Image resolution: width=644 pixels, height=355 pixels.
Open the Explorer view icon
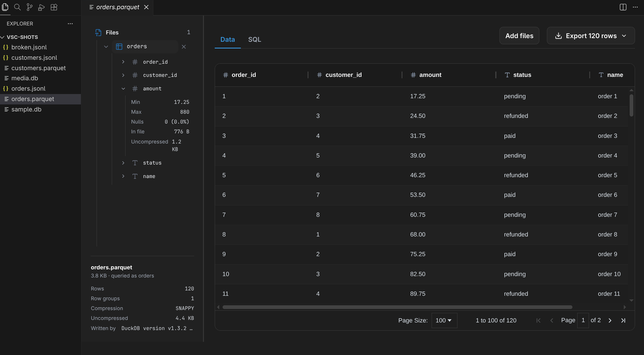5,7
